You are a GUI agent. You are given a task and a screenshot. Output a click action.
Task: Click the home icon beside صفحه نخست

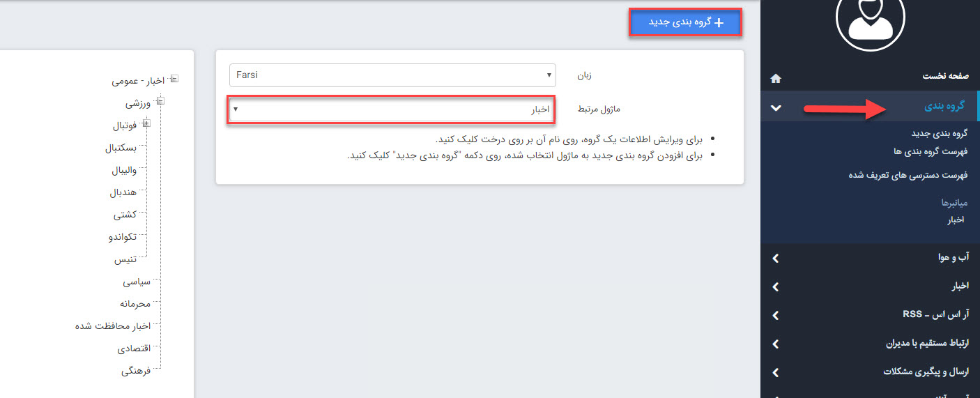[x=776, y=78]
